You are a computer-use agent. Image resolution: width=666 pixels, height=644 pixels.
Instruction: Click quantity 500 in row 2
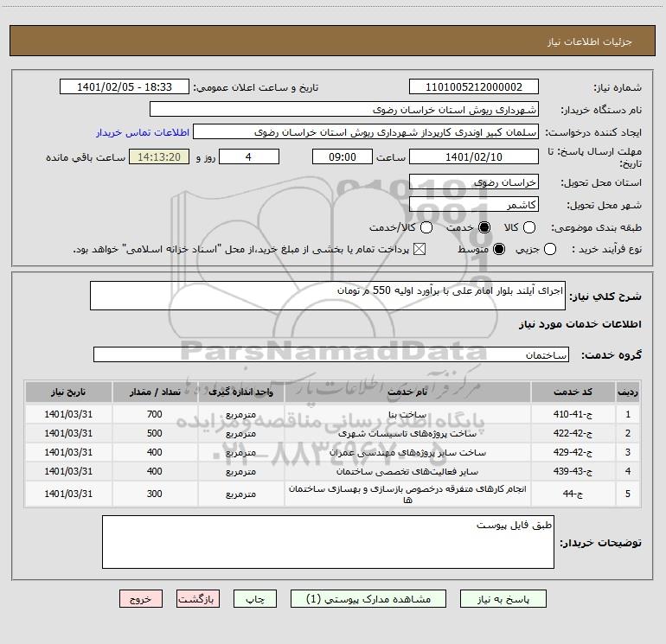point(155,433)
